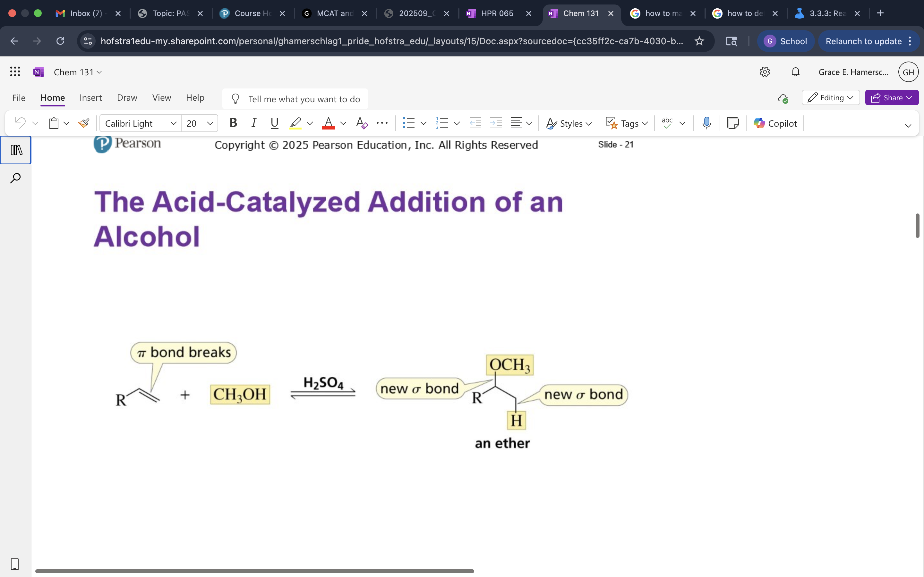Image resolution: width=924 pixels, height=577 pixels.
Task: Open the Draw menu tab
Action: (x=127, y=98)
